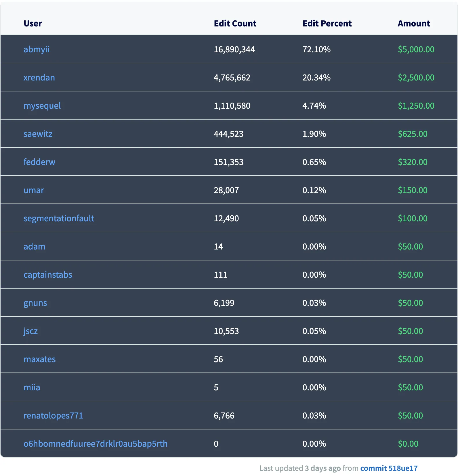Click the o6hbomnedfuuree7drklr0au5bap5rth user link

pyautogui.click(x=96, y=444)
